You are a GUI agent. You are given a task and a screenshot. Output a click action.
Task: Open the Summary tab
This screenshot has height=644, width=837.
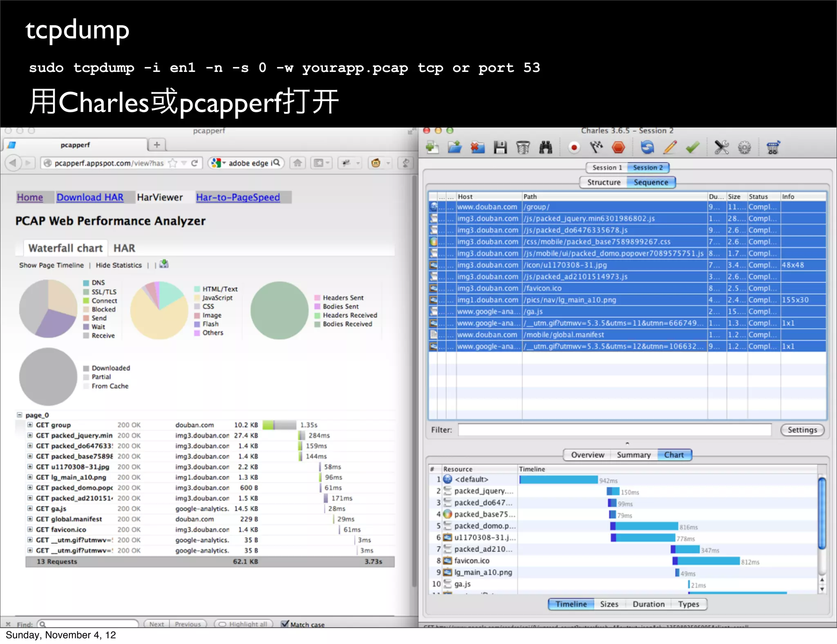(634, 455)
